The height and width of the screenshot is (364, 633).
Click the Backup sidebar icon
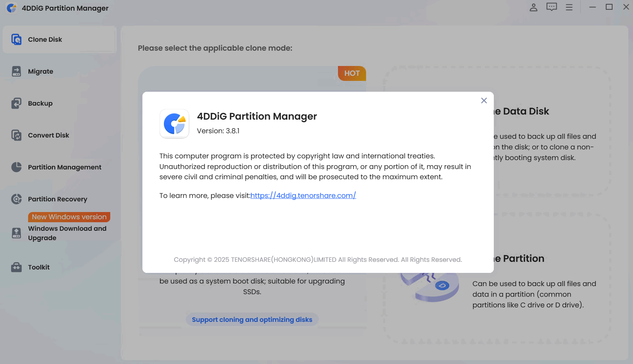point(16,103)
